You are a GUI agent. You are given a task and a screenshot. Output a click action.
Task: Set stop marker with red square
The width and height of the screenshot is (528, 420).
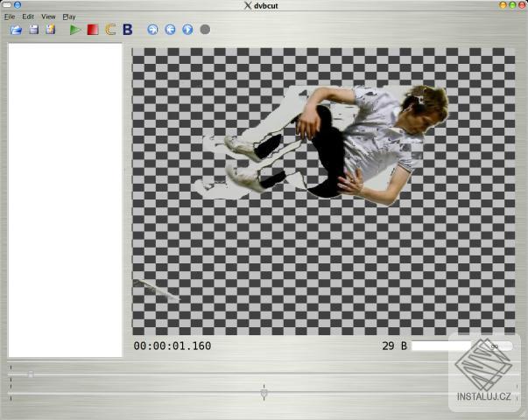(93, 30)
